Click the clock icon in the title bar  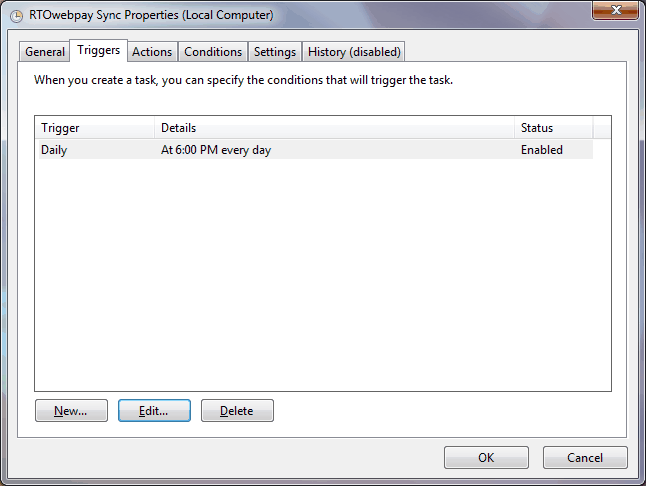[16, 16]
